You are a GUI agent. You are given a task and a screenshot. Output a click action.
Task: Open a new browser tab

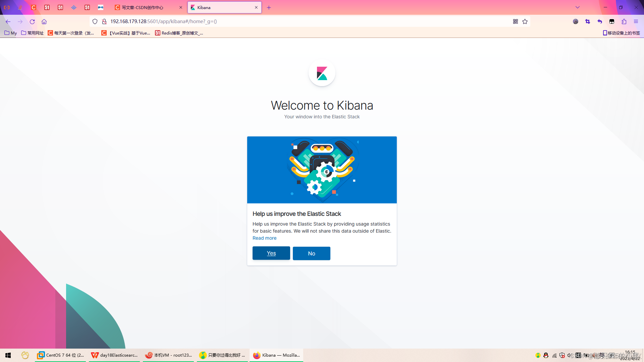(x=269, y=7)
